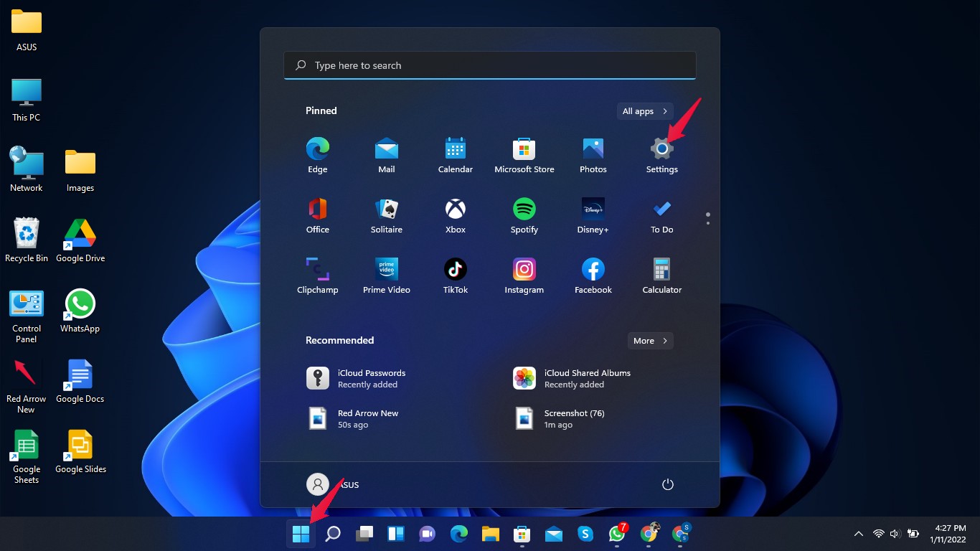Expand the full All apps list
This screenshot has width=980, height=551.
644,110
